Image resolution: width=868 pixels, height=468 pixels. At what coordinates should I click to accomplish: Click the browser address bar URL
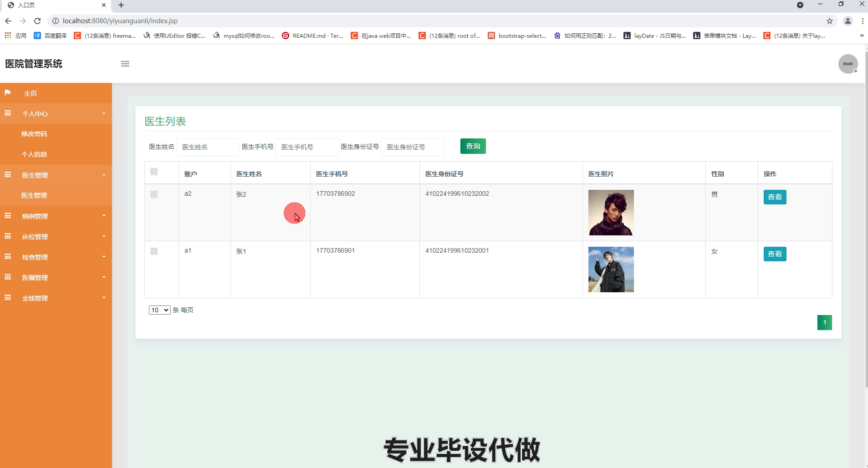click(x=120, y=21)
